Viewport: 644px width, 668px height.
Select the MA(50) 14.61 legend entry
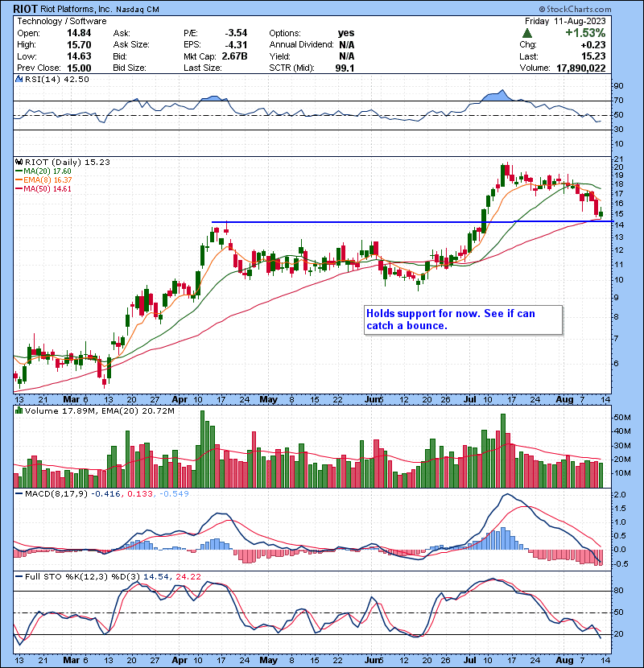pos(43,189)
